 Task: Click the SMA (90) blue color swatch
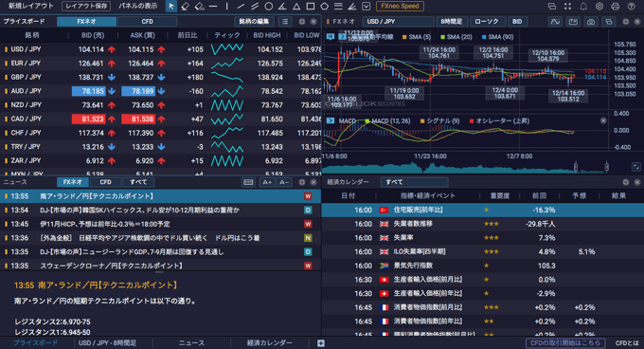484,37
